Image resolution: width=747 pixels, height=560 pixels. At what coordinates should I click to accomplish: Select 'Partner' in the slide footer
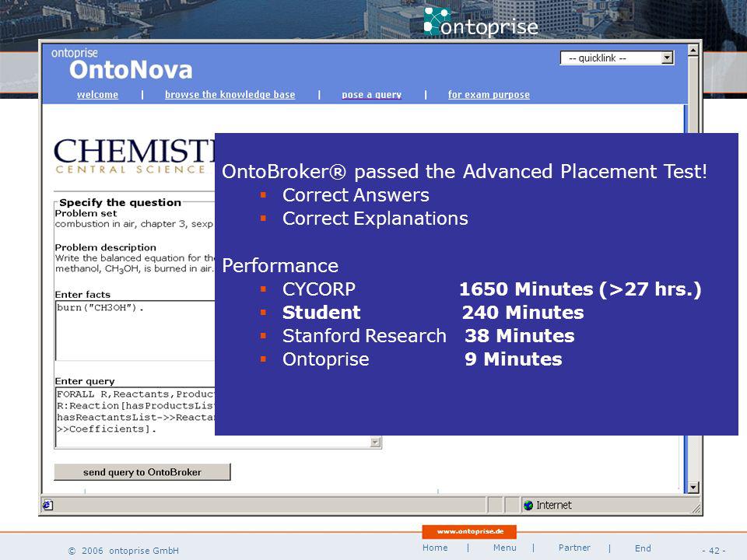[x=574, y=548]
